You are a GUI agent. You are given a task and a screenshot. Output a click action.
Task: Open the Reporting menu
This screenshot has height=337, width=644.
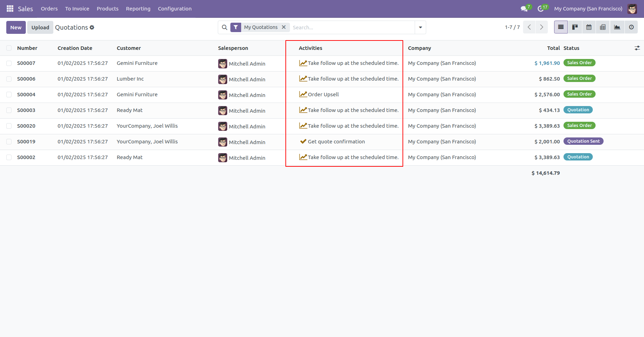tap(138, 9)
